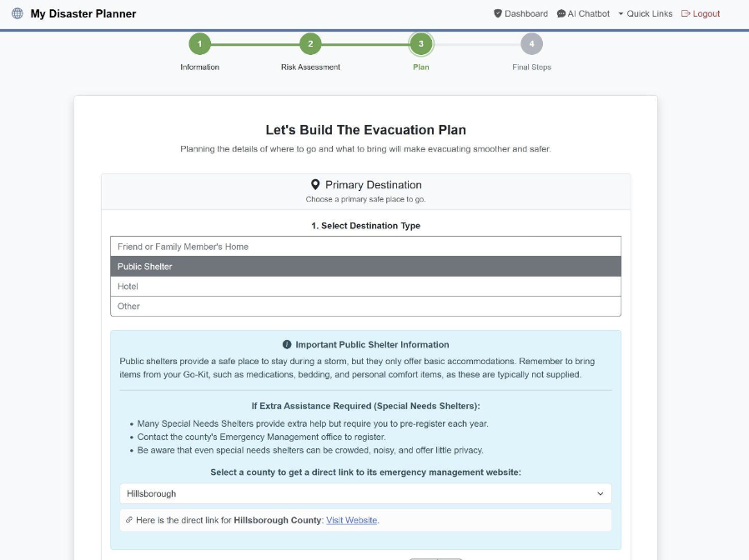Click the globe icon beside My Disaster Planner
749x560 pixels.
18,13
